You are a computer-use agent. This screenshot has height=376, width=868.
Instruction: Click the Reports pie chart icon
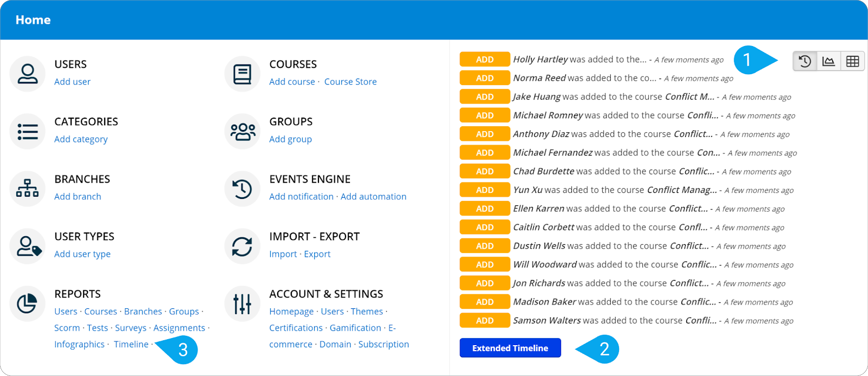coord(27,304)
